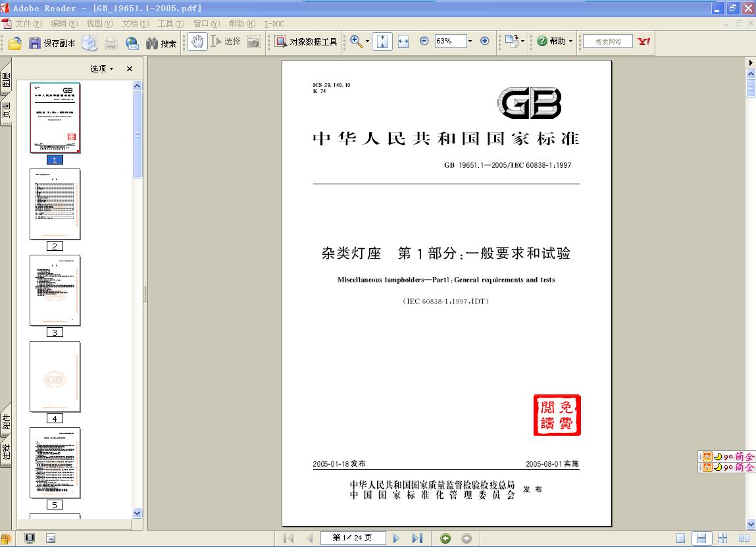Viewport: 756px width, 547px height.
Task: Select page 3 thumbnail
Action: [x=55, y=290]
